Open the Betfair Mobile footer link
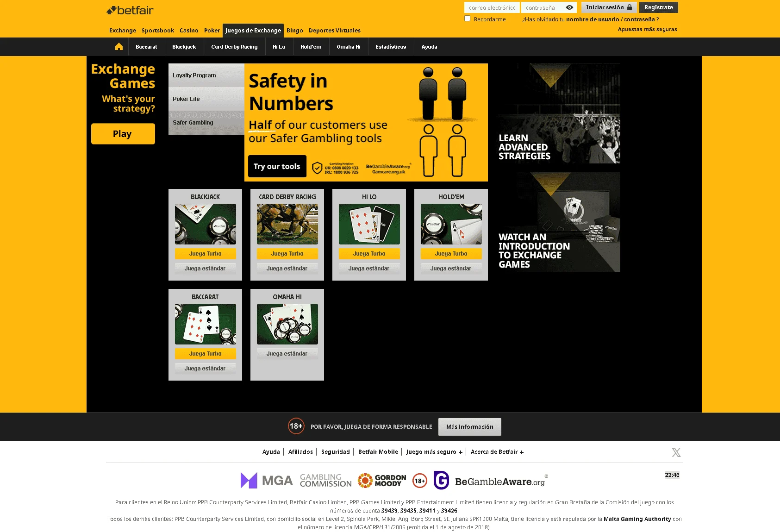This screenshot has width=780, height=532. click(x=378, y=452)
